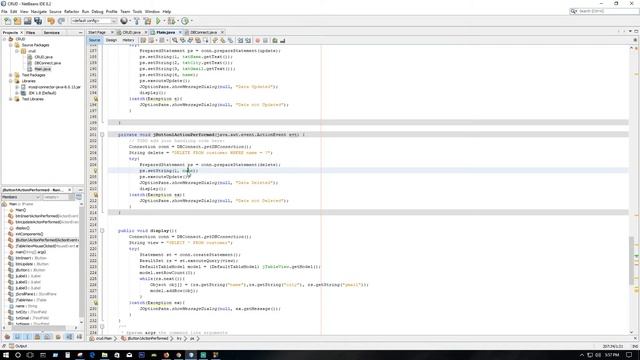This screenshot has width=640, height=360.
Task: Expand the Test Libraries node
Action: [x=11, y=99]
